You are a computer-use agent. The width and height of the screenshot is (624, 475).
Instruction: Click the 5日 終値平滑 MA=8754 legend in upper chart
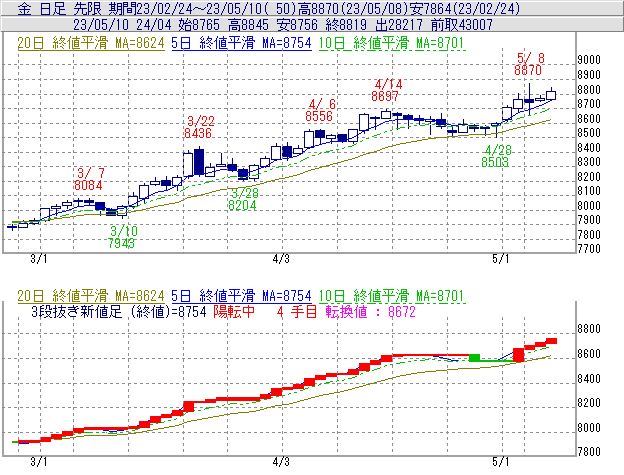[x=241, y=43]
